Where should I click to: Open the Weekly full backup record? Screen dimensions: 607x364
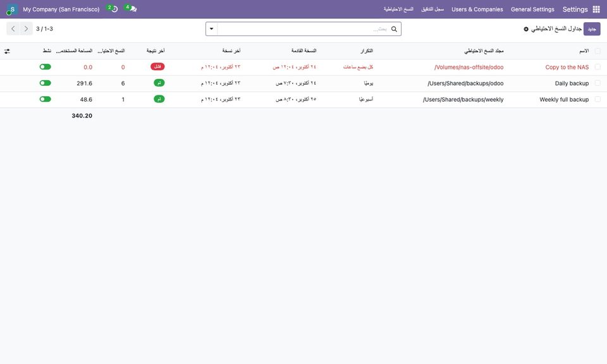(564, 100)
